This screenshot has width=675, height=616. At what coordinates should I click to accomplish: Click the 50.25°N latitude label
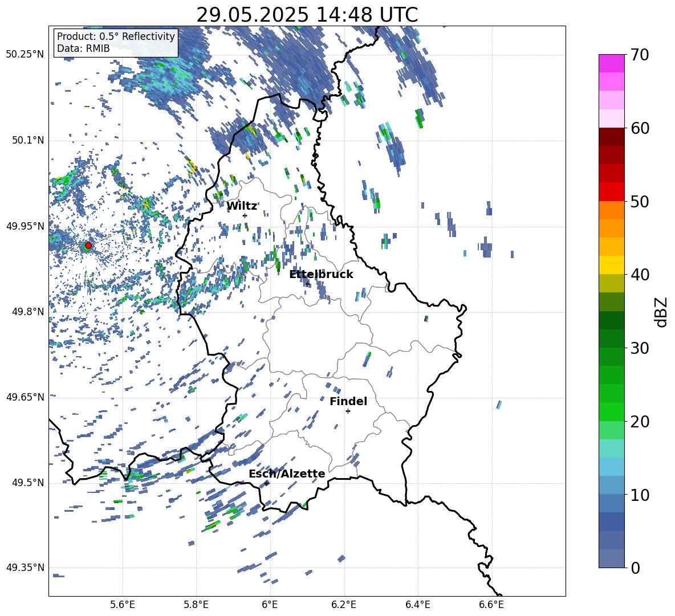click(x=25, y=55)
